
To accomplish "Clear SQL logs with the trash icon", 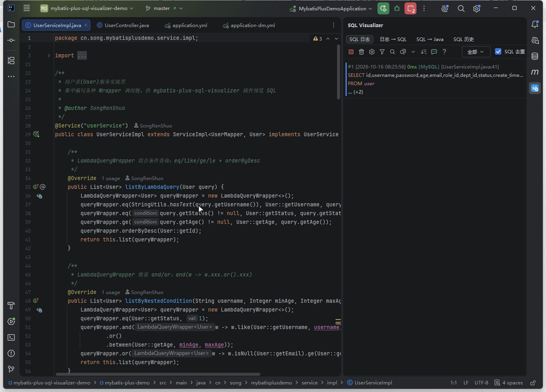I will 361,52.
